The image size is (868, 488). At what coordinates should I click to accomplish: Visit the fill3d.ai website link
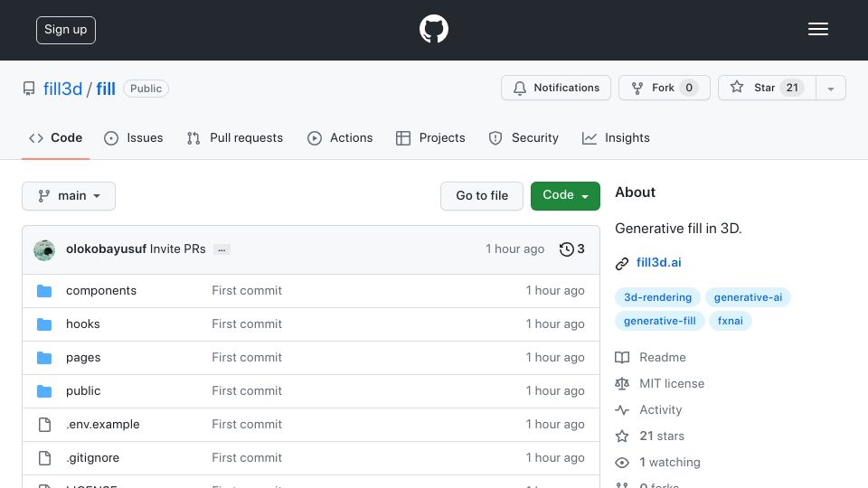point(659,262)
